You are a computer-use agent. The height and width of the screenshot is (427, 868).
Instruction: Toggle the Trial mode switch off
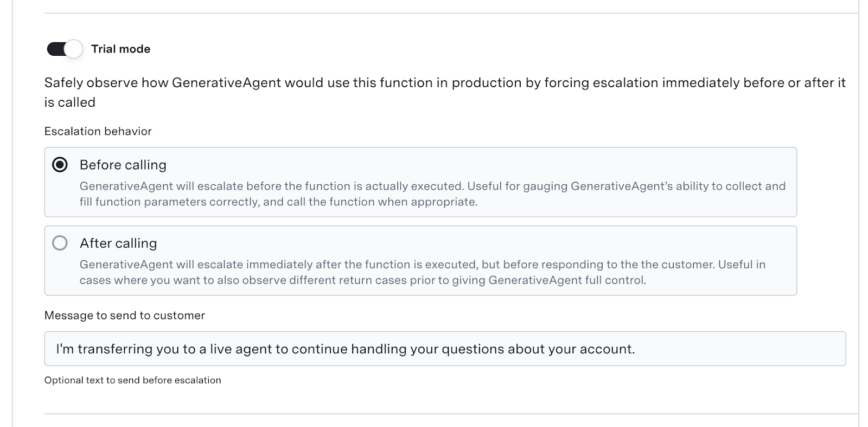[x=65, y=49]
